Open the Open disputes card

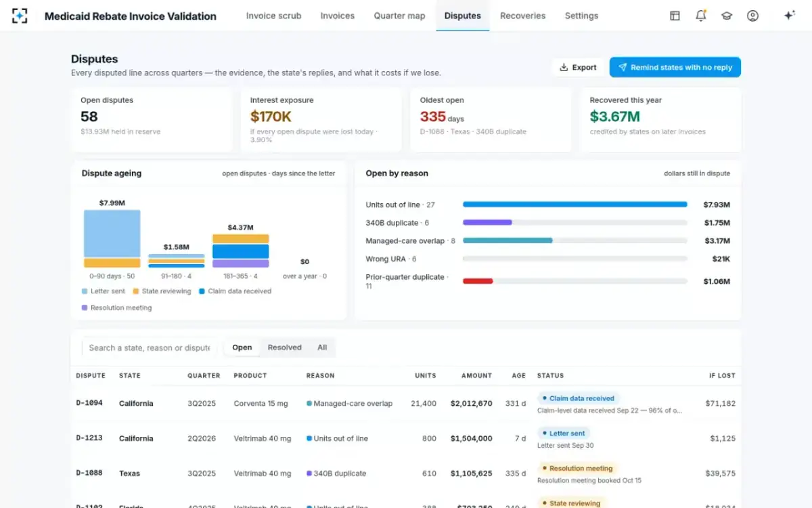(x=152, y=120)
